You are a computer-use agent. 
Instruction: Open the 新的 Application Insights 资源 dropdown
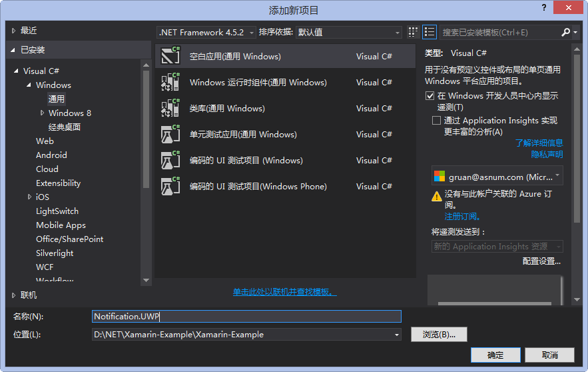click(x=497, y=246)
